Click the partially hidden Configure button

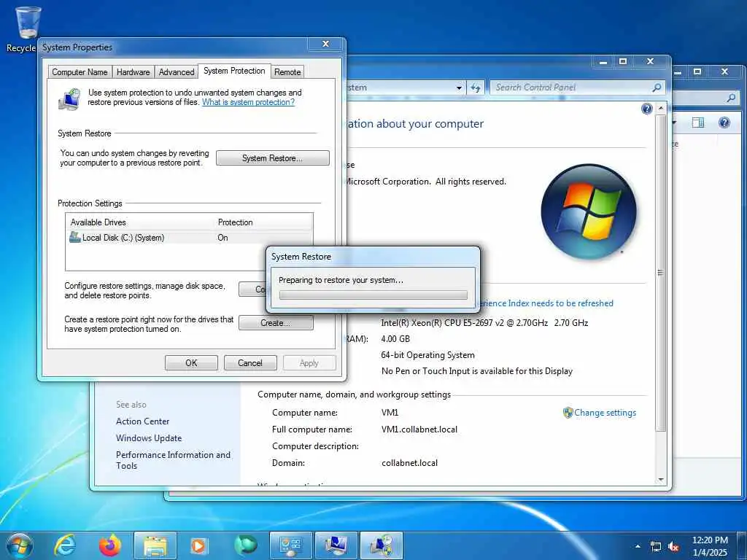[x=252, y=289]
